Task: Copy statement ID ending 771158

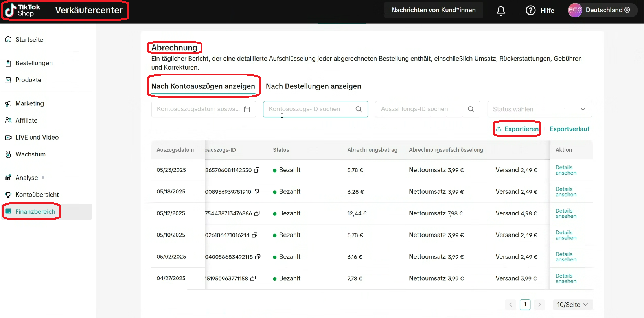Action: pyautogui.click(x=253, y=278)
